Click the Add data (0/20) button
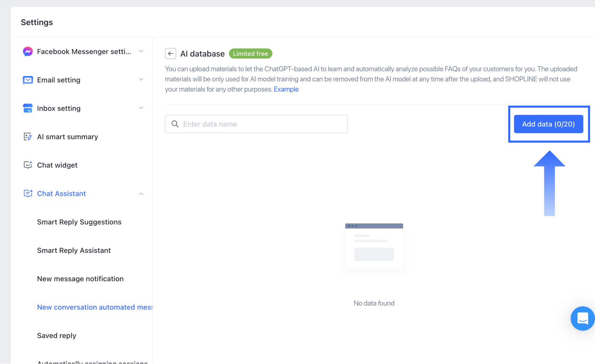The image size is (595, 364). [548, 124]
